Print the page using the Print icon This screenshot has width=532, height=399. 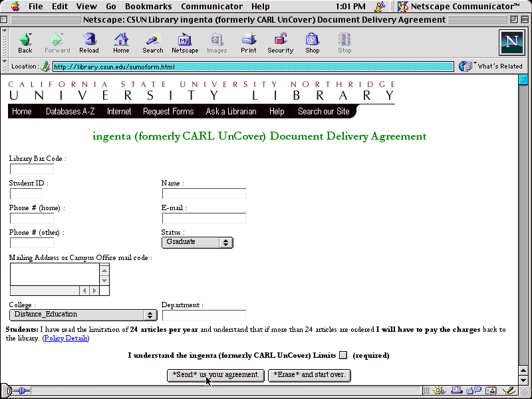pyautogui.click(x=249, y=40)
